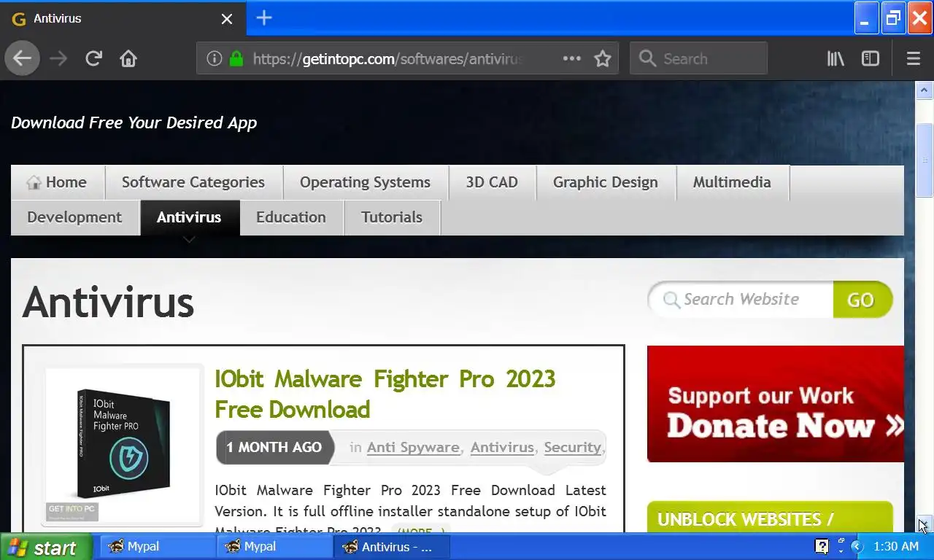Close the Antivirus tab
The width and height of the screenshot is (934, 560).
coord(227,19)
